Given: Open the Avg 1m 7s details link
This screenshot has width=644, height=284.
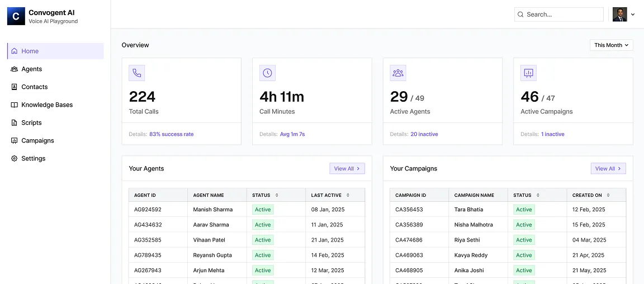Looking at the screenshot, I should coord(292,134).
